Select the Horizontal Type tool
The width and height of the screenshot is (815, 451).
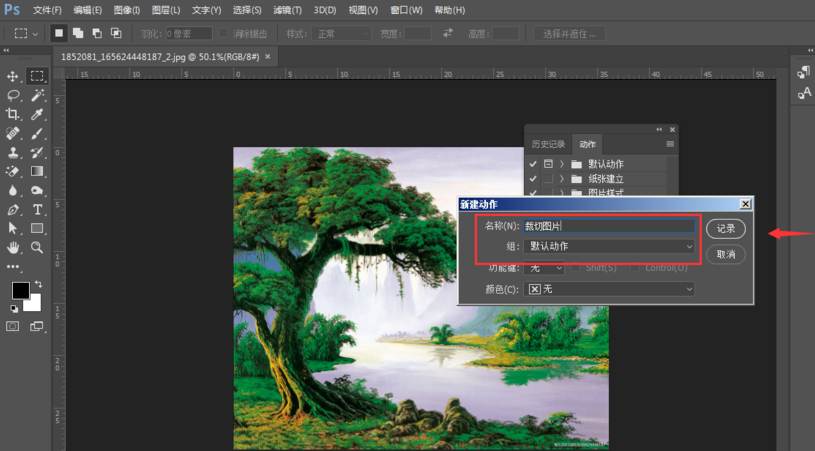tap(37, 210)
